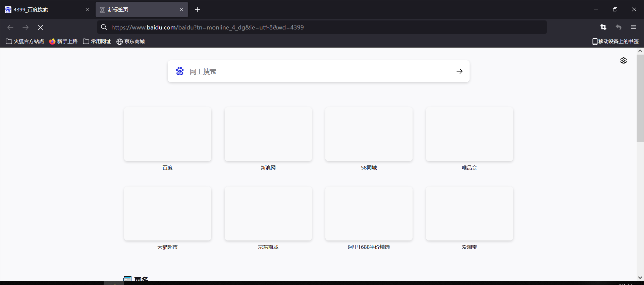Click the 阿里1688平价精选 tile label
Screen dimensions: 644x285
point(369,247)
